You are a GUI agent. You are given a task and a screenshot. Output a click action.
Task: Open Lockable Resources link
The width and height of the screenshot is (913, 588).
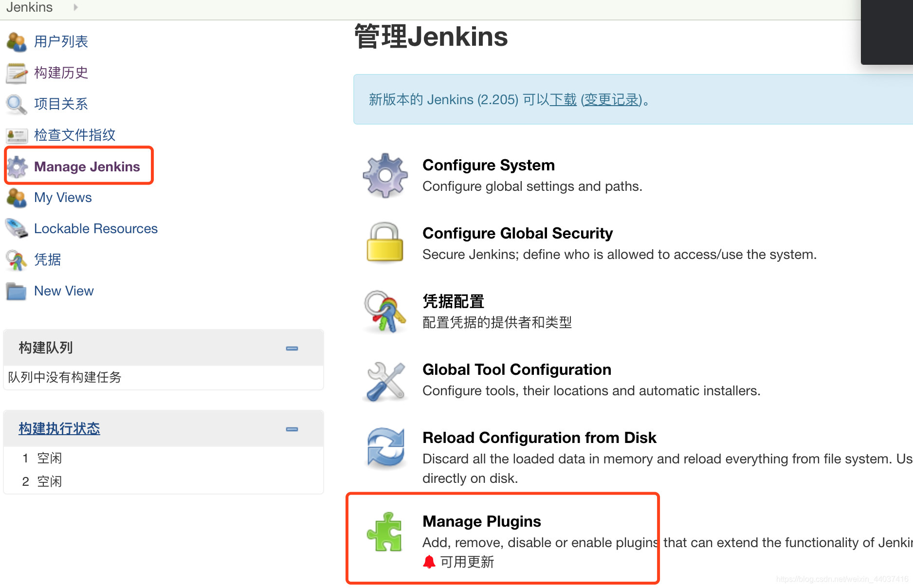(x=96, y=229)
